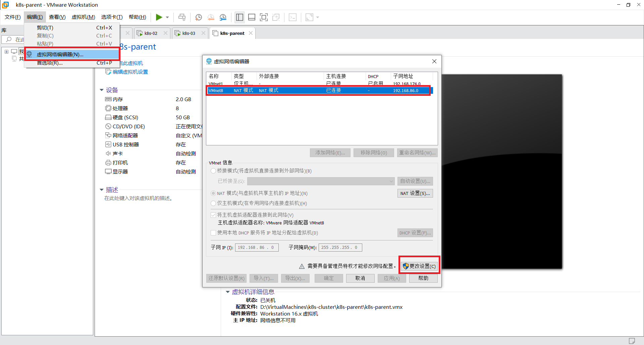This screenshot has width=644, height=345.
Task: Open stretch display dropdown arrow
Action: coord(318,17)
